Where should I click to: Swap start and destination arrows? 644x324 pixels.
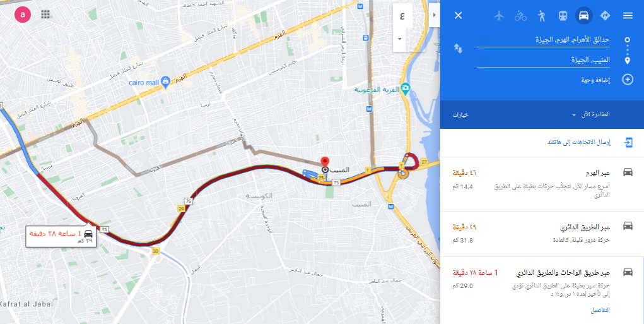pyautogui.click(x=459, y=49)
